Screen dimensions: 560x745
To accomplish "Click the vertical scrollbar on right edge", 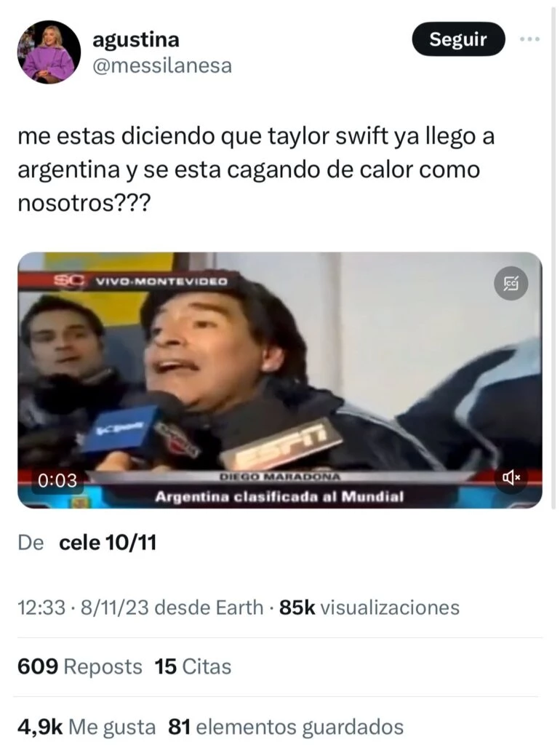I will tap(553, 257).
